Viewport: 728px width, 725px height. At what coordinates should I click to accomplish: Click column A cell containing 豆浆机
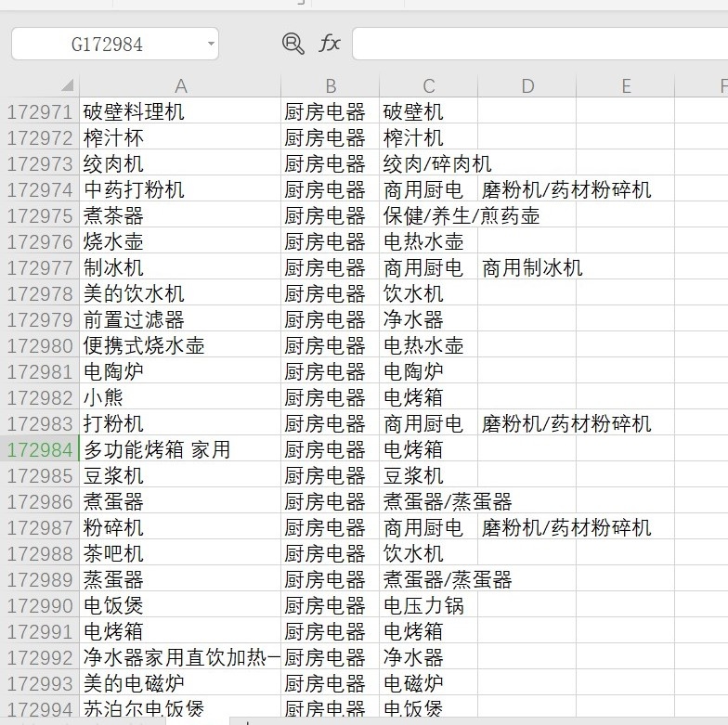point(180,475)
